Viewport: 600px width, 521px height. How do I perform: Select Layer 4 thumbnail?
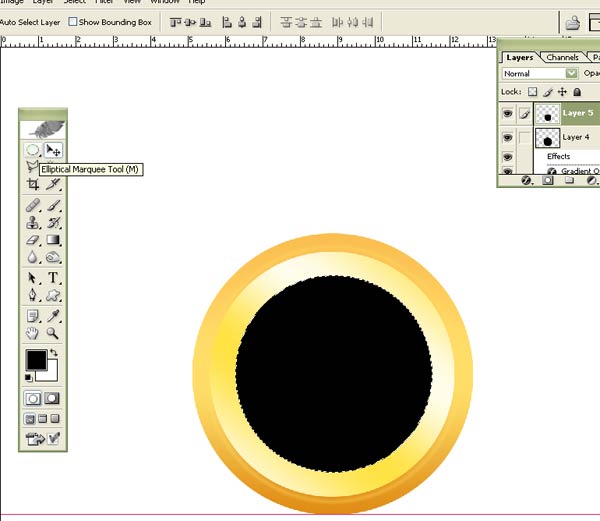click(547, 138)
